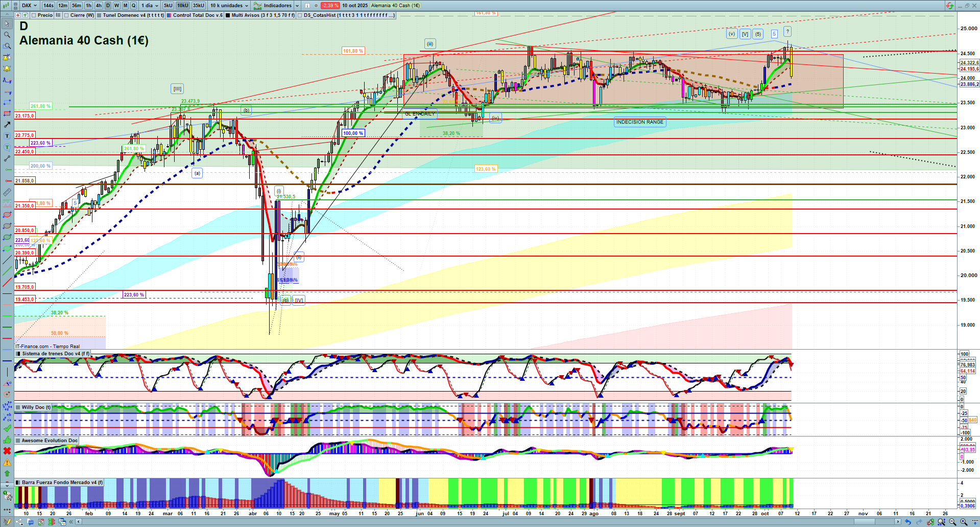
Task: Select the W weekly timeframe
Action: click(x=116, y=6)
